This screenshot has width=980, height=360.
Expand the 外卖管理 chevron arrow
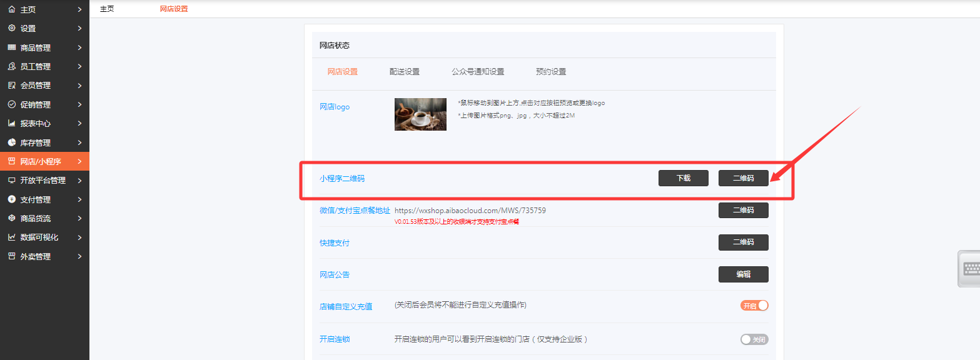(79, 256)
